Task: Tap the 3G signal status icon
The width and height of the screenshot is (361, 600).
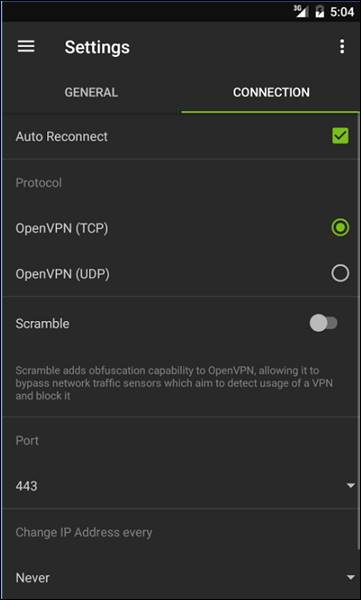Action: (301, 11)
